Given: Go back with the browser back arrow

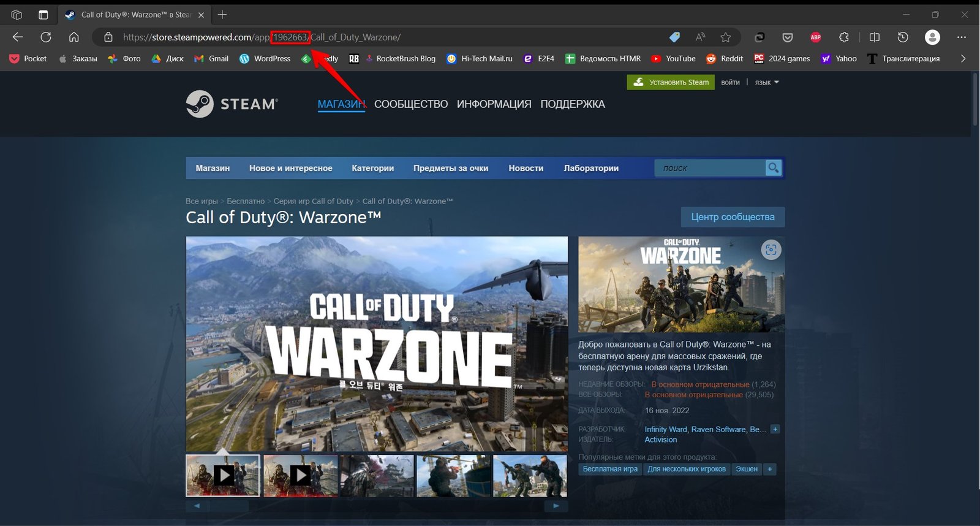Looking at the screenshot, I should pos(18,37).
